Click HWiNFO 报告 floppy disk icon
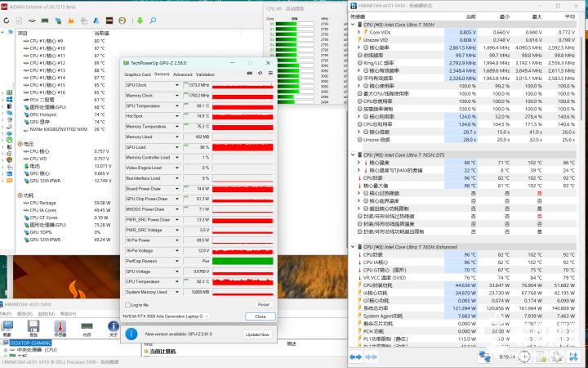 (33, 328)
